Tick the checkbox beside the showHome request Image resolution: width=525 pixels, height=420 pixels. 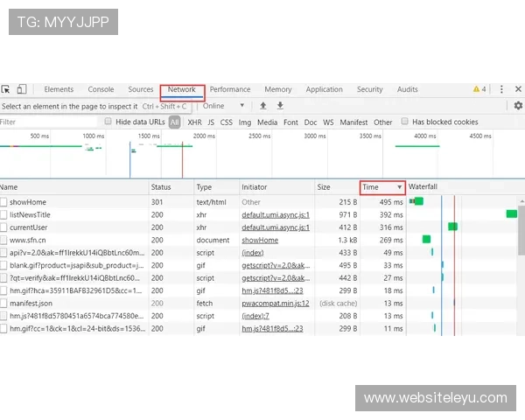(4, 202)
